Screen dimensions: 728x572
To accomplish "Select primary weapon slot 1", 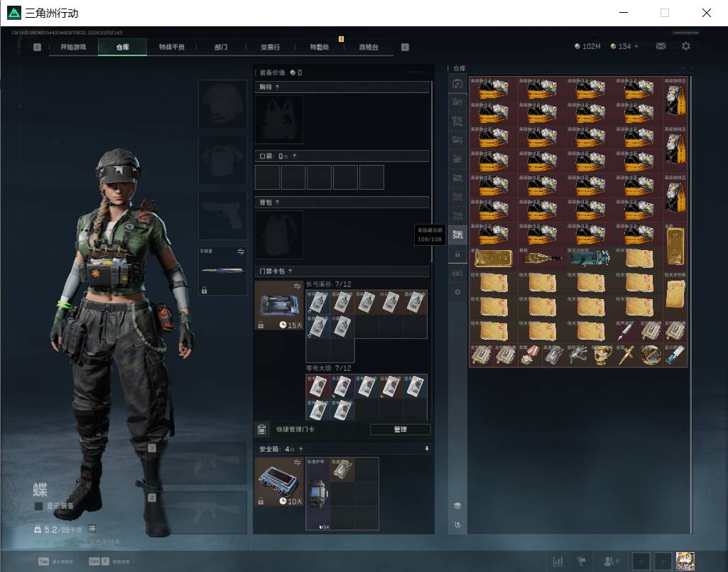I will [197, 463].
